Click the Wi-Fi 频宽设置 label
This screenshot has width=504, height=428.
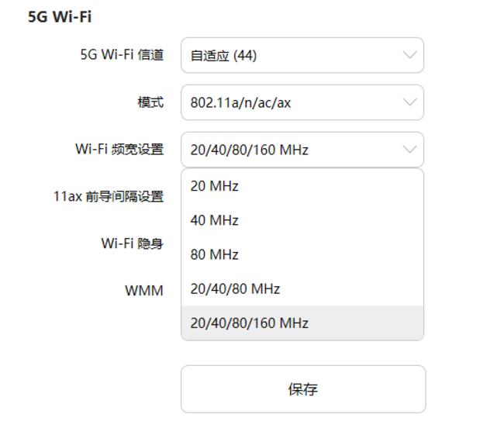119,150
